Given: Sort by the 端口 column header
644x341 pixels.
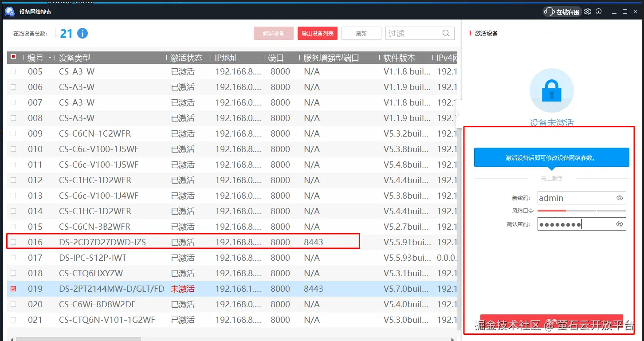Looking at the screenshot, I should point(276,58).
